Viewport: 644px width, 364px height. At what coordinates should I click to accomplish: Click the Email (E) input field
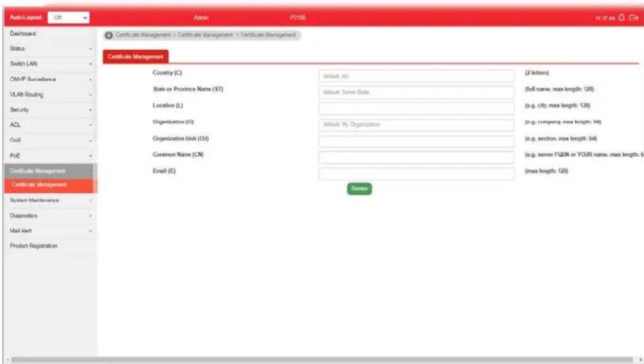click(416, 174)
